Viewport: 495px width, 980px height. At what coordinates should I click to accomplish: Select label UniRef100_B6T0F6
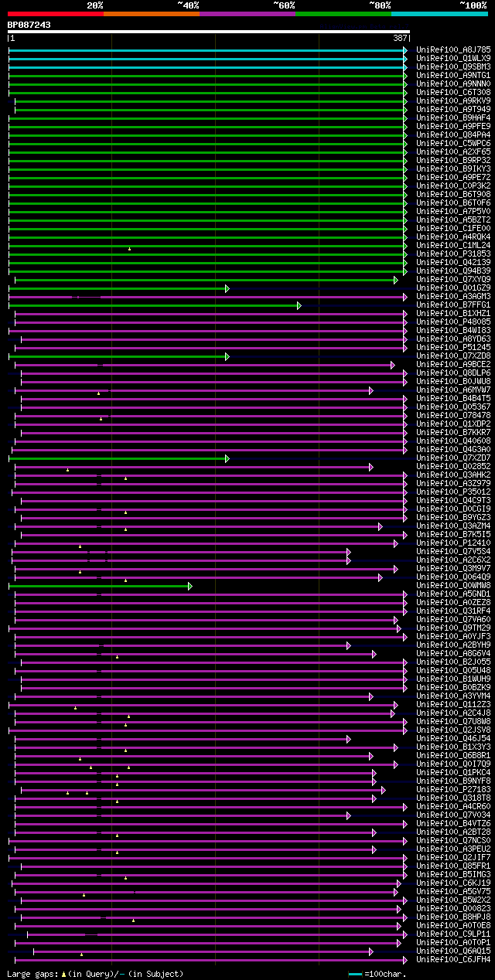453,202
